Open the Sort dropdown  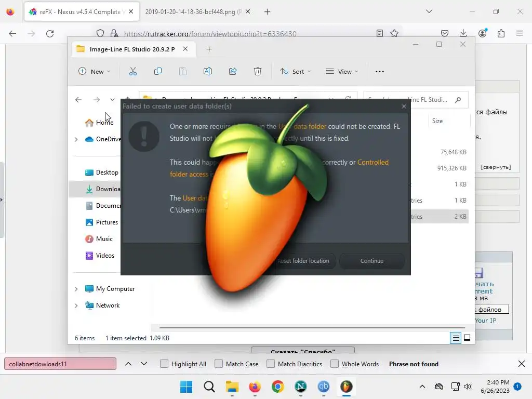[x=295, y=72]
